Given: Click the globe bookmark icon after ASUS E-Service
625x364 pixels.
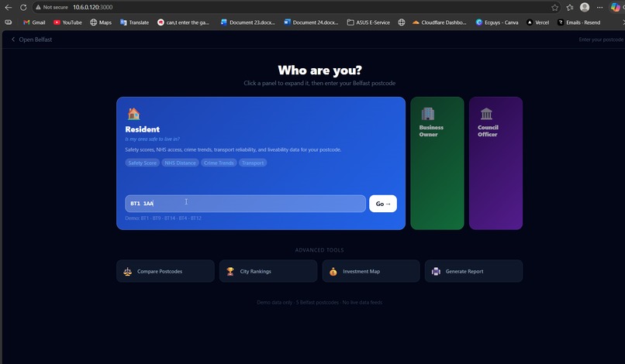Looking at the screenshot, I should (x=402, y=22).
